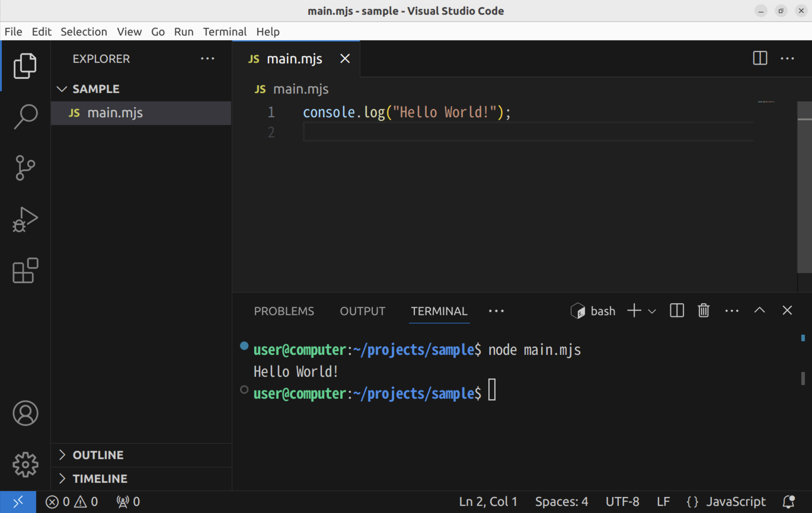The width and height of the screenshot is (812, 513).
Task: Open the Search view in activity bar
Action: pyautogui.click(x=25, y=116)
